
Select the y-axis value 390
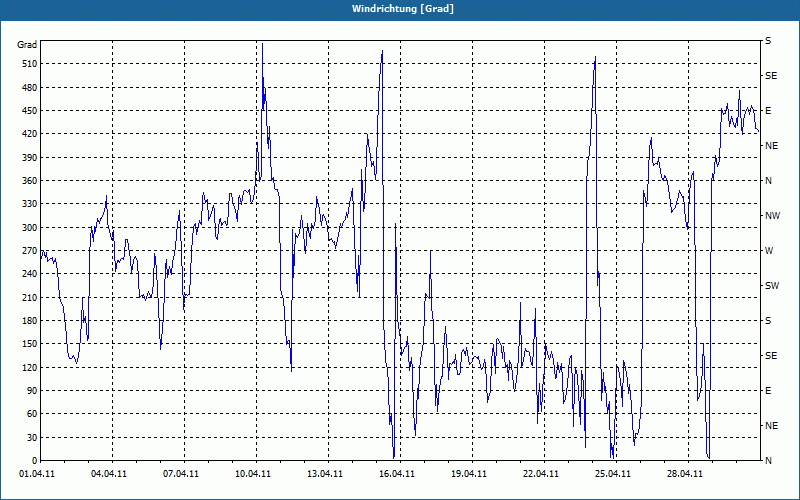point(31,158)
